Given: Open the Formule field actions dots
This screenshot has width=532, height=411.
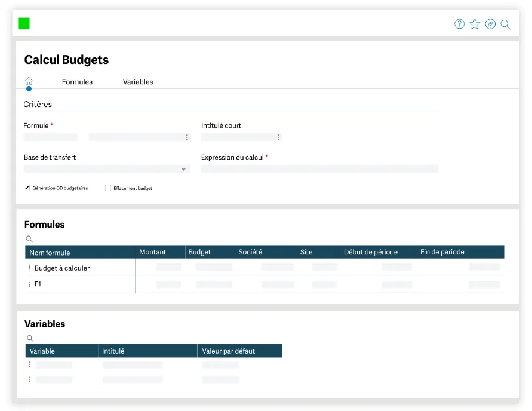Looking at the screenshot, I should tap(187, 137).
